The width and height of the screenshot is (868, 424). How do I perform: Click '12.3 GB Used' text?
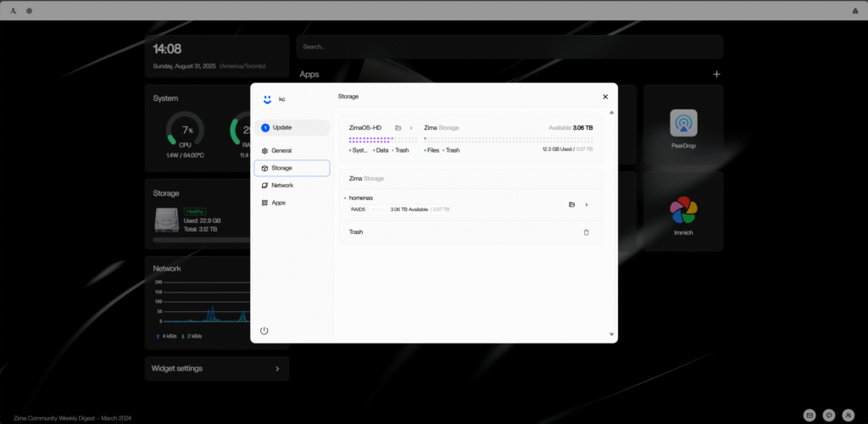[559, 149]
